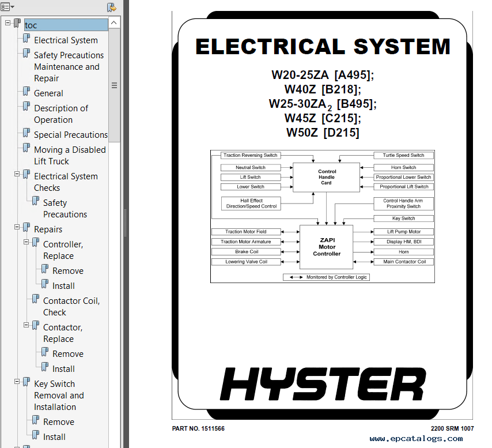Open the Controller, Replace bookmark
The width and height of the screenshot is (492, 448).
(63, 250)
